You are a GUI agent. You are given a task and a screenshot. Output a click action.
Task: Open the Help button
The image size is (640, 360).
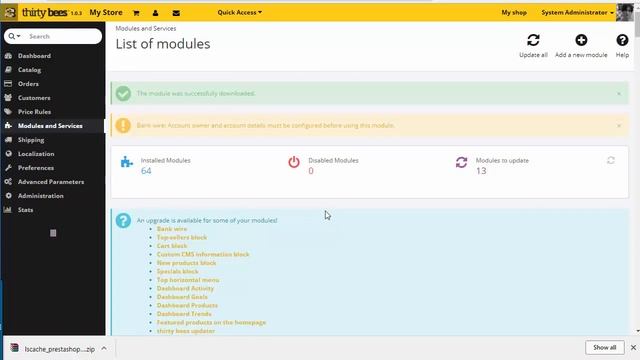click(x=622, y=46)
